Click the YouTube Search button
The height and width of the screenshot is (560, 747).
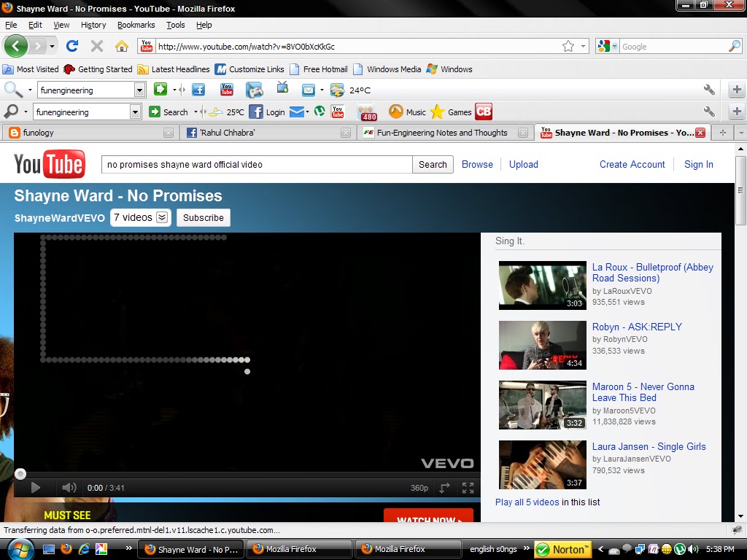[x=433, y=164]
